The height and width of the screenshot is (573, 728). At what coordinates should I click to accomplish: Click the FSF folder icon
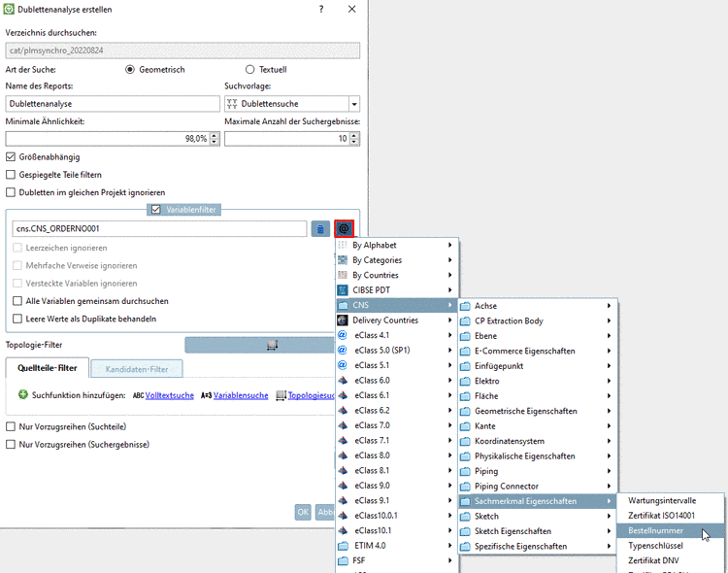(343, 560)
